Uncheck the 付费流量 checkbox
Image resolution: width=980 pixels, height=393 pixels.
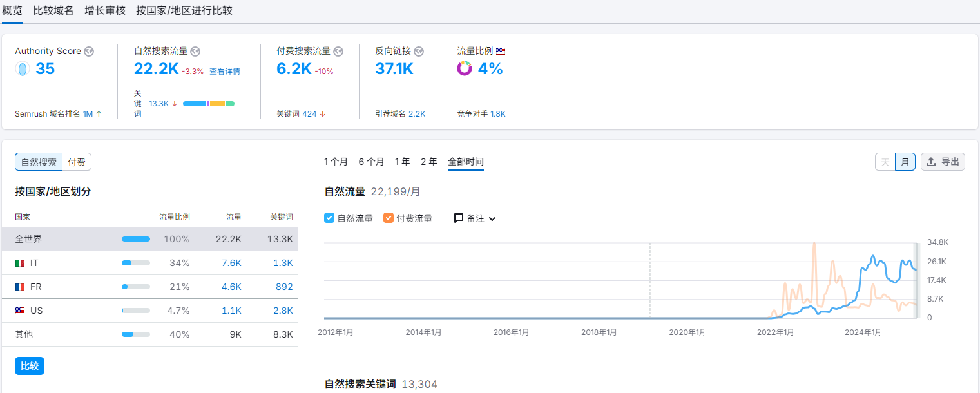pyautogui.click(x=389, y=218)
